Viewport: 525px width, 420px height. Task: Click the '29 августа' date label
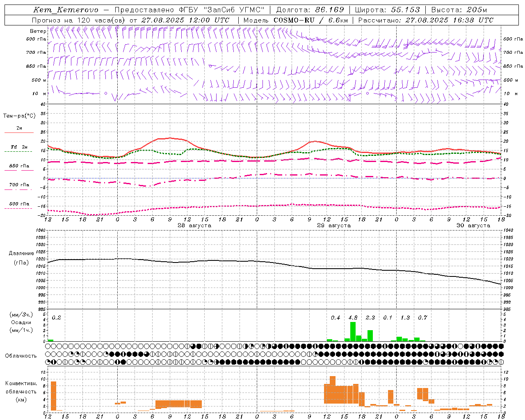click(x=334, y=226)
